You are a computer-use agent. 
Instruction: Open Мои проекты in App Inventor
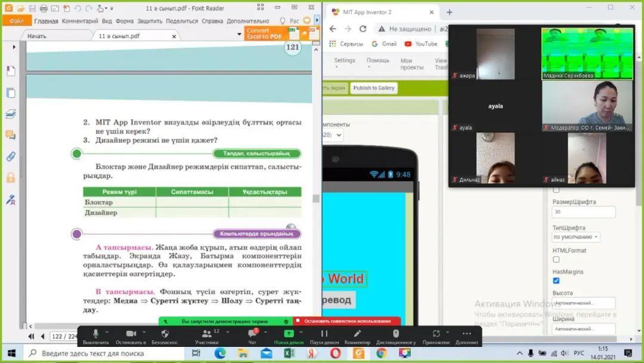[412, 64]
